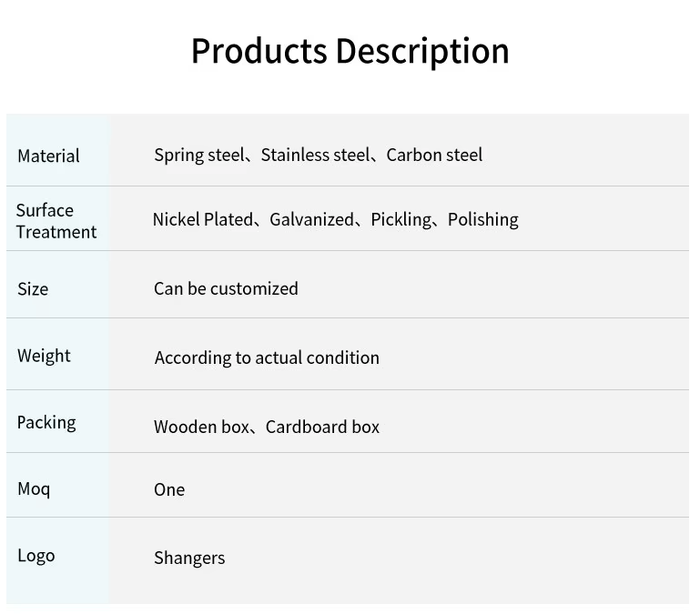Click the Polishing treatment text
700x614 pixels.
click(482, 219)
